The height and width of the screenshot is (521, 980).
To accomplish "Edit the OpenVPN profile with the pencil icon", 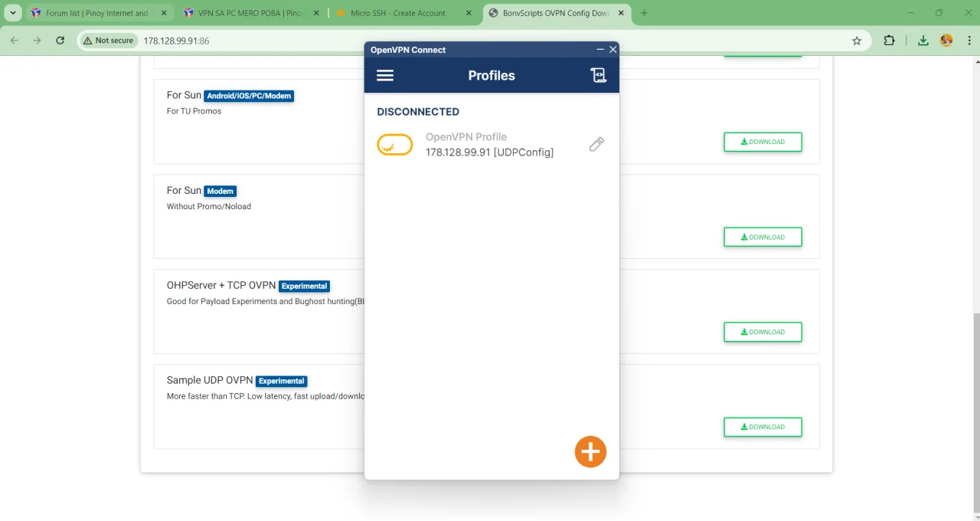I will pos(596,144).
